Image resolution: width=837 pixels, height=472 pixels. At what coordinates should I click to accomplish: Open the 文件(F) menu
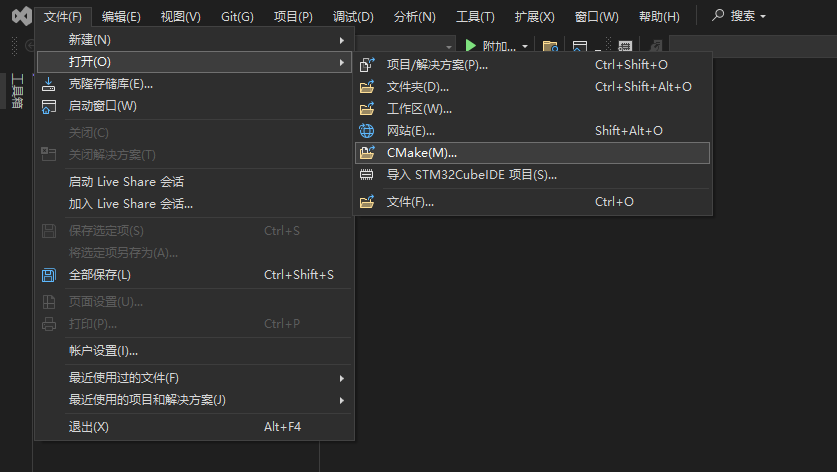(63, 17)
